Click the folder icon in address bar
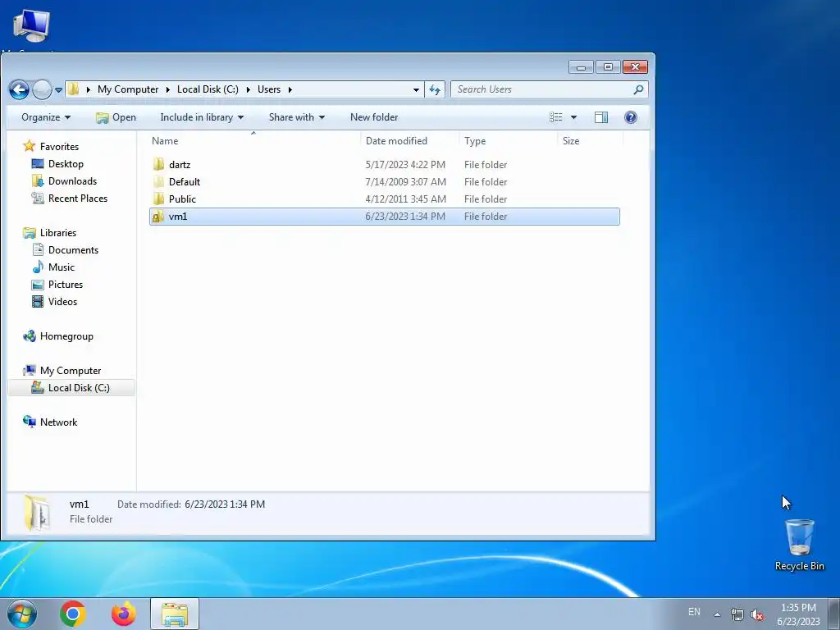This screenshot has width=840, height=630. 74,89
